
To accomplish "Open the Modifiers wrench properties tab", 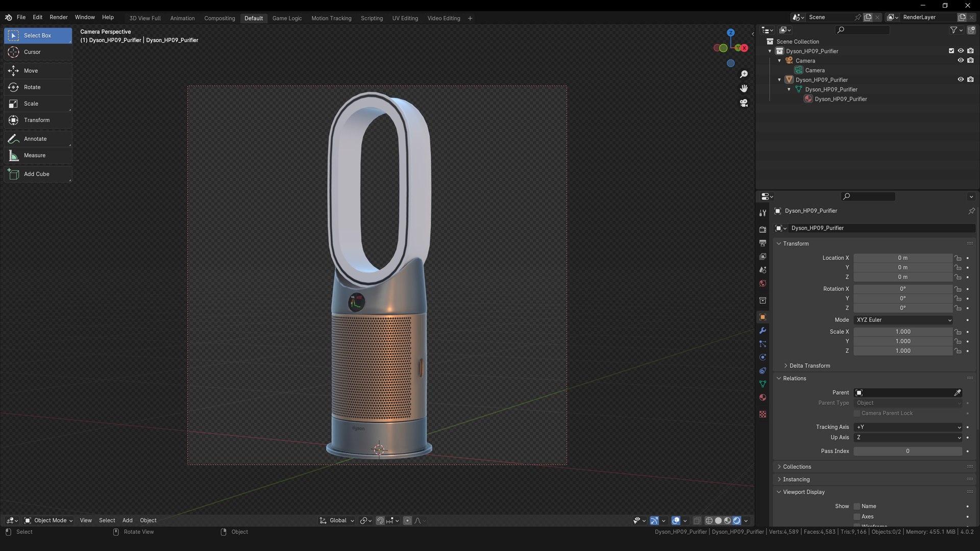I will (763, 331).
